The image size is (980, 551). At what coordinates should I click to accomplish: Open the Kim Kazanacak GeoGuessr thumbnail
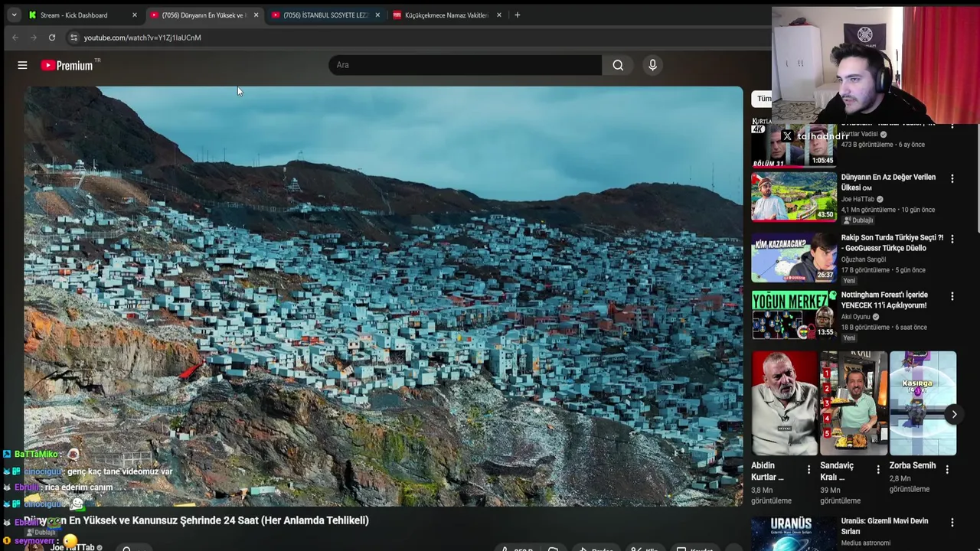tap(794, 257)
